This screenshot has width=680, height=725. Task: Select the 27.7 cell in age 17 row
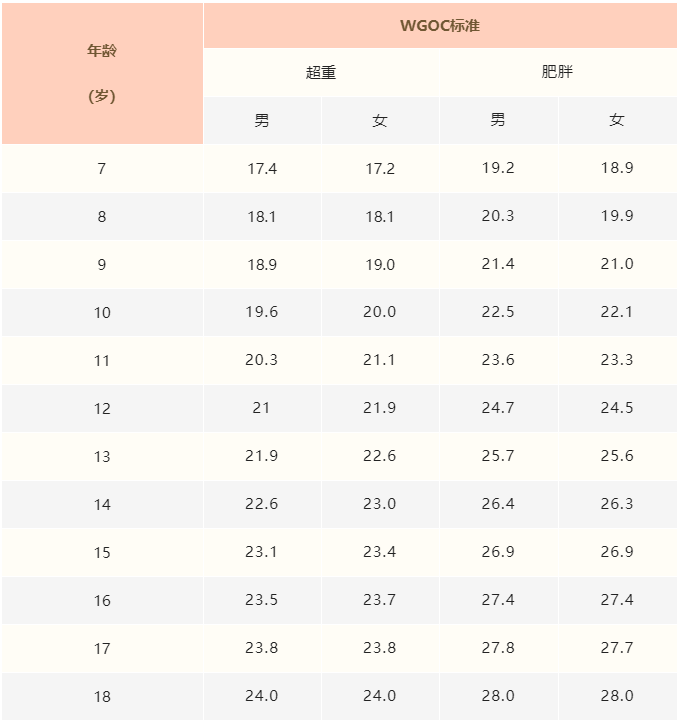[617, 648]
